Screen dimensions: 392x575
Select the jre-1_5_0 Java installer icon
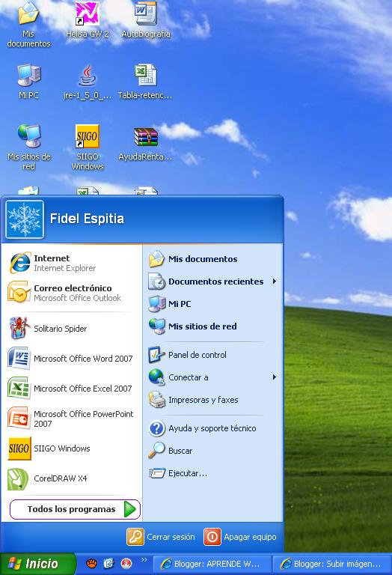(x=88, y=82)
